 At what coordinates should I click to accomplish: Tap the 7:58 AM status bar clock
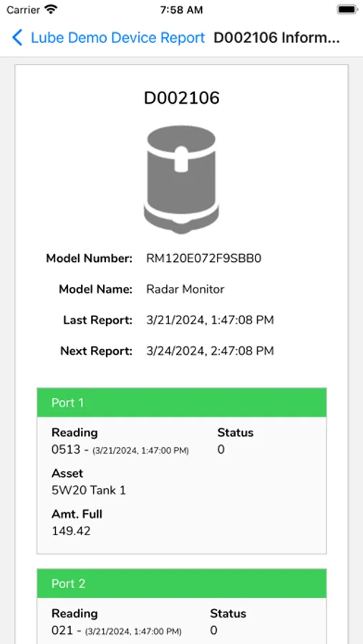(181, 10)
